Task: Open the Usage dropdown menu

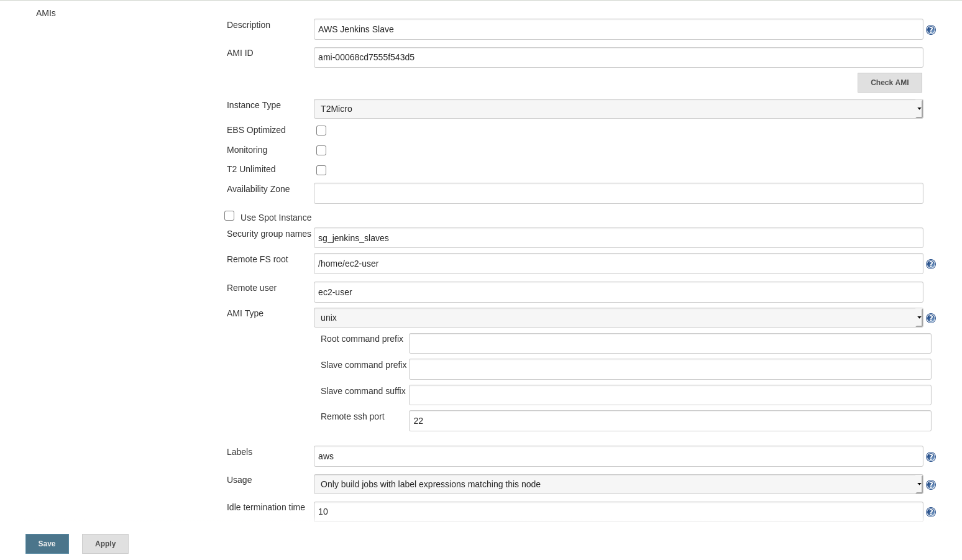Action: click(618, 484)
